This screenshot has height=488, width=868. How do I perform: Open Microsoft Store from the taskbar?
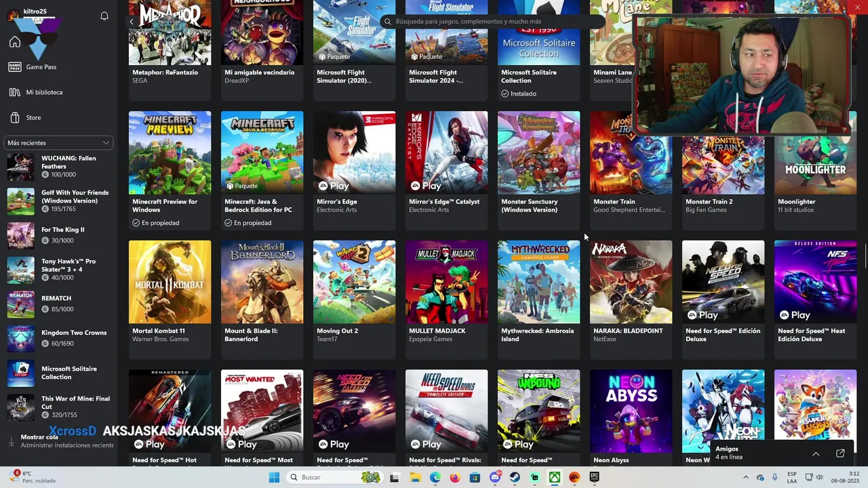coord(475,478)
